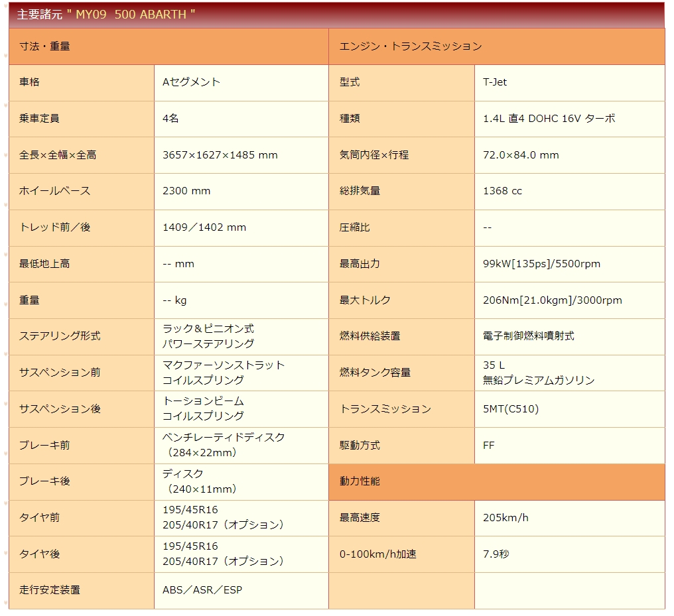Click the 'トレッド前／後' label

[54, 227]
